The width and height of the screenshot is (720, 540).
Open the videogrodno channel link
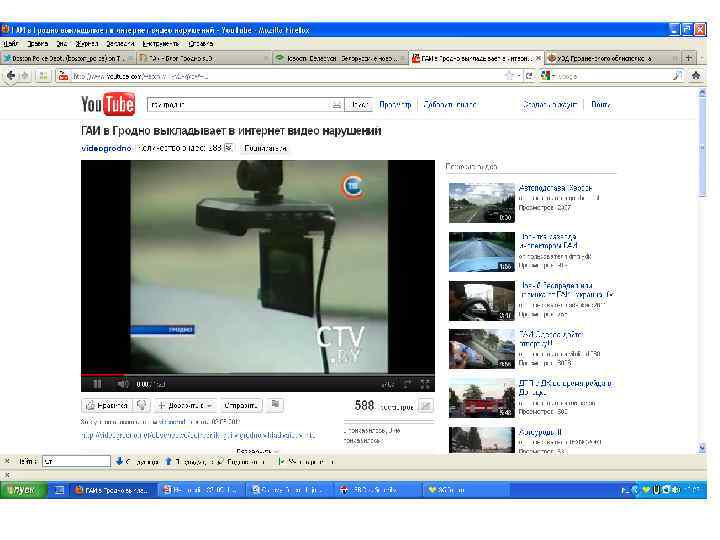pyautogui.click(x=106, y=148)
